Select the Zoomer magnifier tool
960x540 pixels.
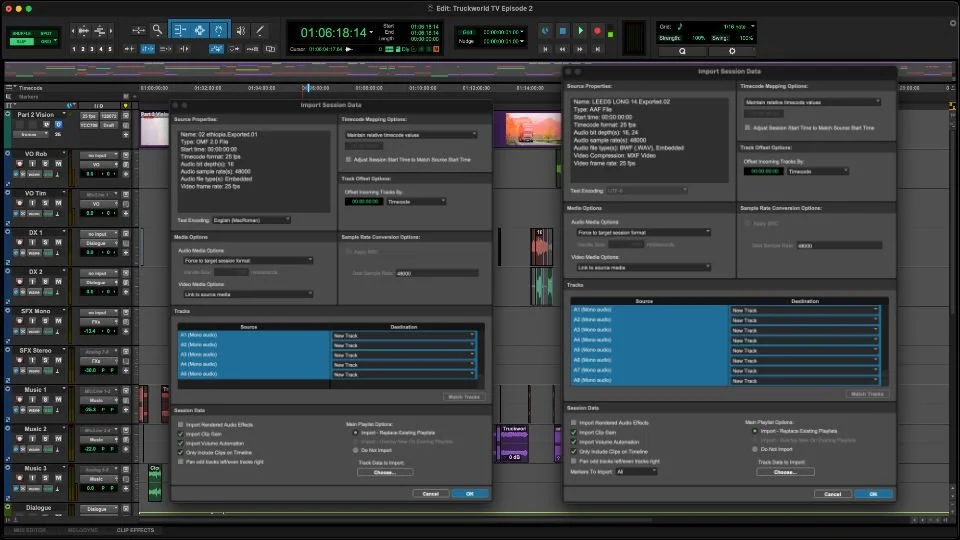coord(157,30)
